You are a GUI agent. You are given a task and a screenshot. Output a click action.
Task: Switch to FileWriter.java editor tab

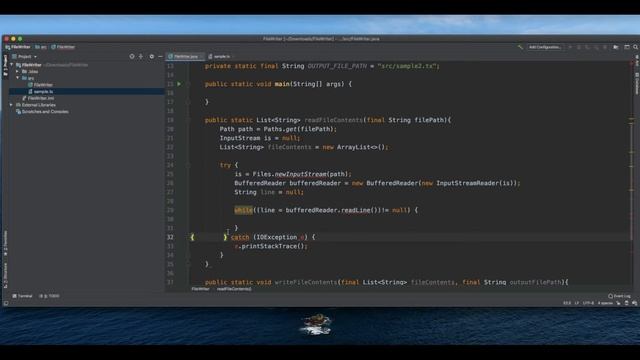185,56
